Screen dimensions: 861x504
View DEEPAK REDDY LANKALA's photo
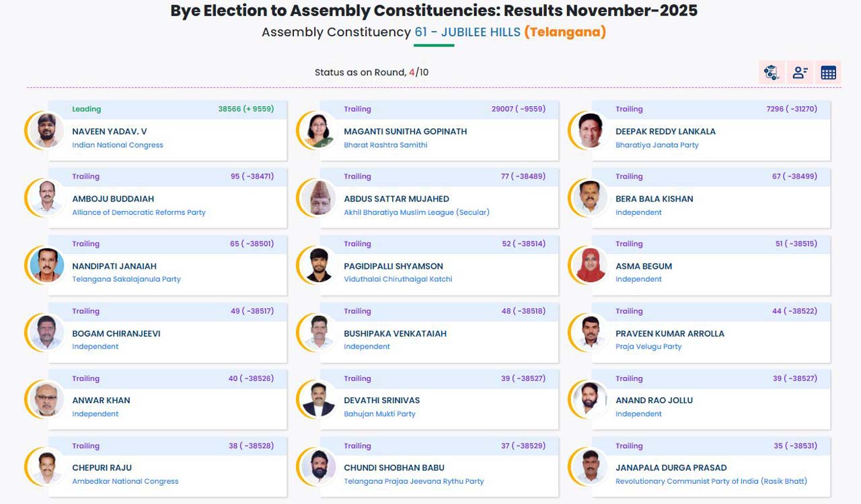click(x=589, y=130)
